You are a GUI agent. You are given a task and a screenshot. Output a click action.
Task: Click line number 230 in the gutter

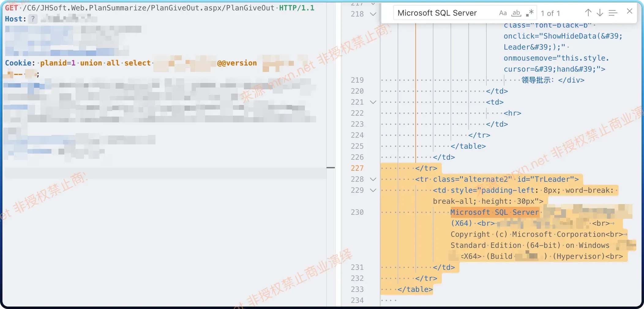point(357,212)
